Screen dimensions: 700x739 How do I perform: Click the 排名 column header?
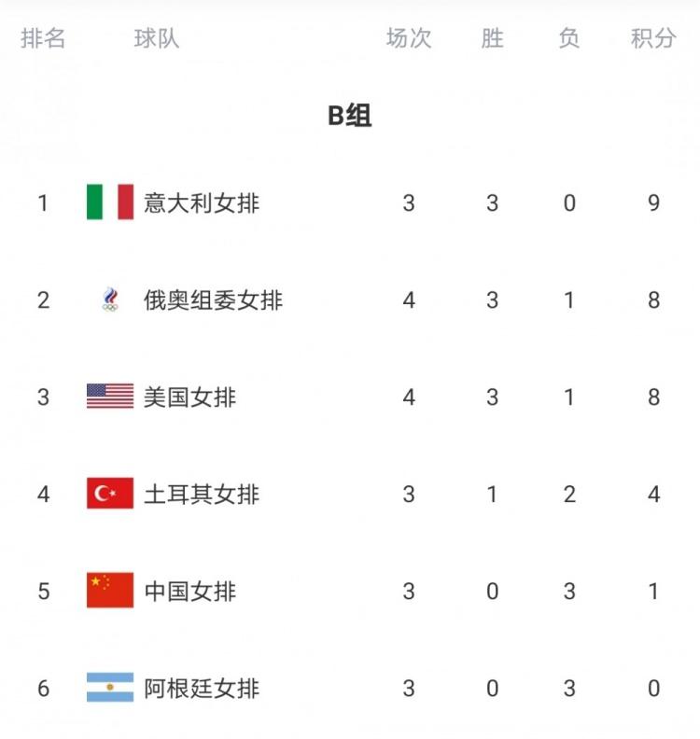coord(43,38)
